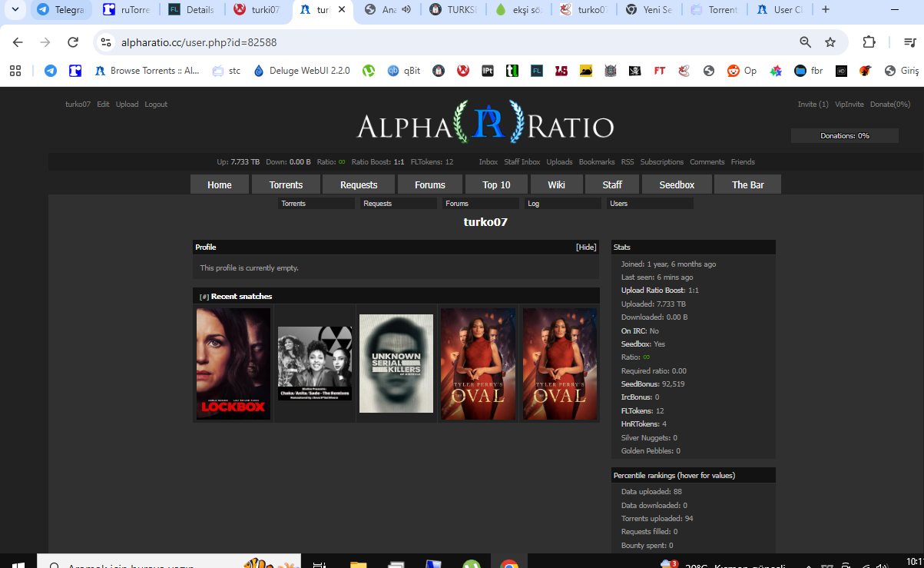
Task: Close the active AlphaRatio tab
Action: click(342, 10)
